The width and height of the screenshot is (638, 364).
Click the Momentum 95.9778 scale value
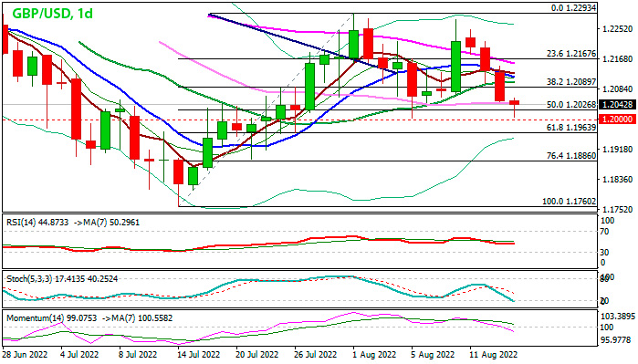coord(616,340)
